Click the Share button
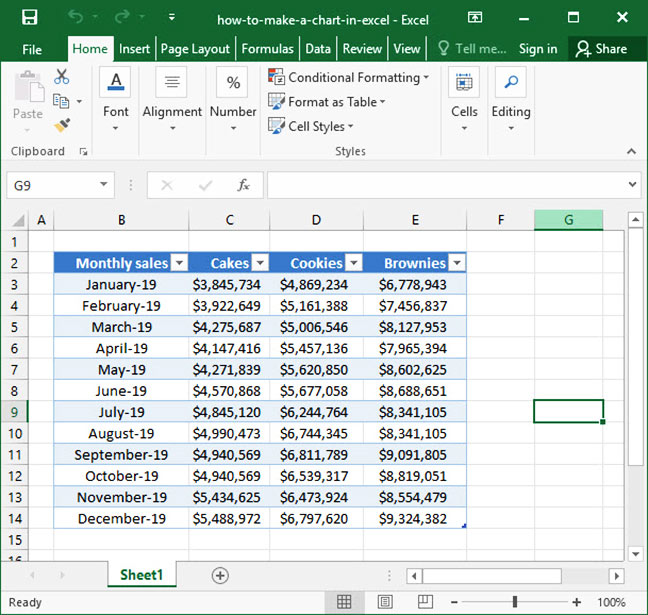 pyautogui.click(x=601, y=49)
